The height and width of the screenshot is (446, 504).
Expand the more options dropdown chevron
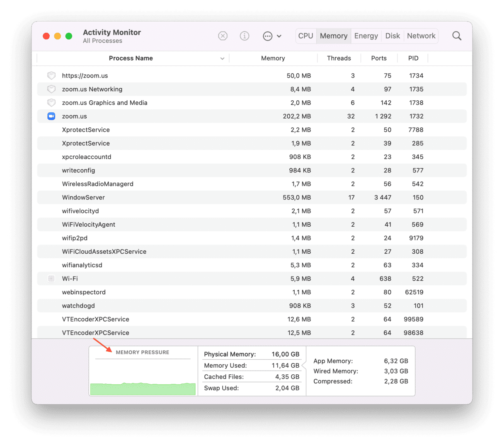[279, 36]
